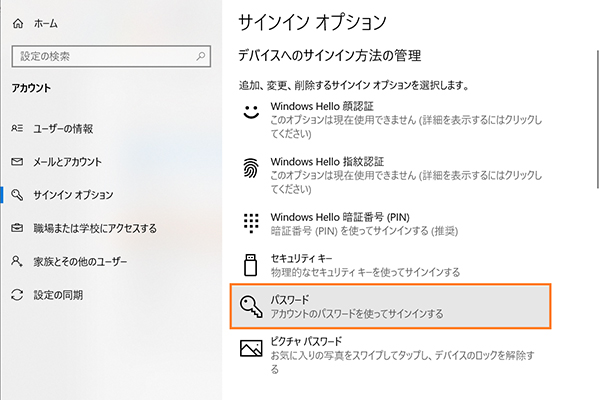This screenshot has width=600, height=400.
Task: Click アカウントのパスワードを使ってサインインする text
Action: 357,314
